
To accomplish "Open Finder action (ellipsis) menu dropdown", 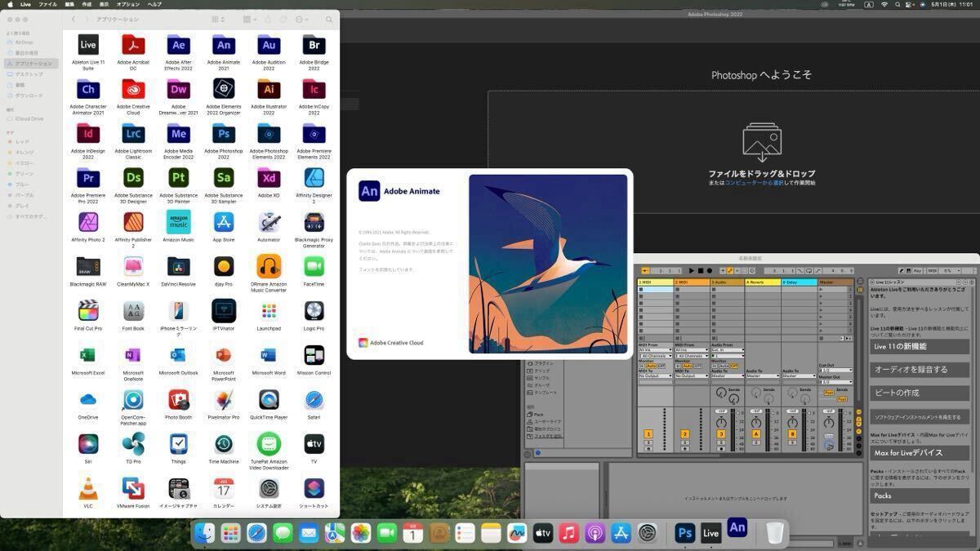I will point(303,19).
